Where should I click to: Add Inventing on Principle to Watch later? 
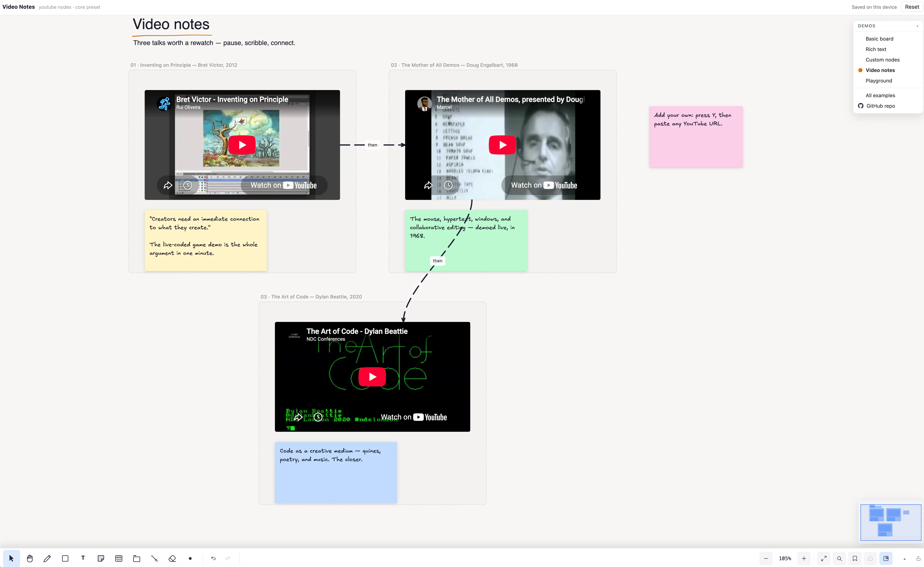(188, 185)
